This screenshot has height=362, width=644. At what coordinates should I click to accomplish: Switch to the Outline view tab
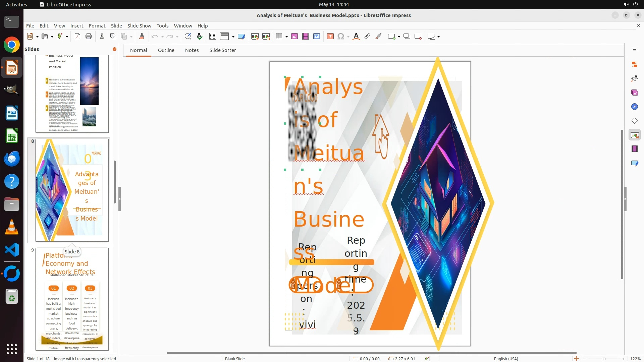coord(166,50)
